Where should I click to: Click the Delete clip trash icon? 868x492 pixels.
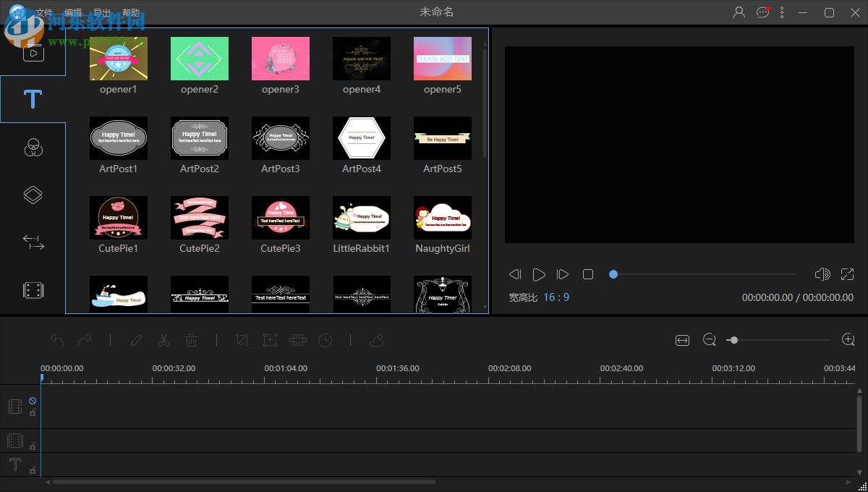pyautogui.click(x=191, y=340)
